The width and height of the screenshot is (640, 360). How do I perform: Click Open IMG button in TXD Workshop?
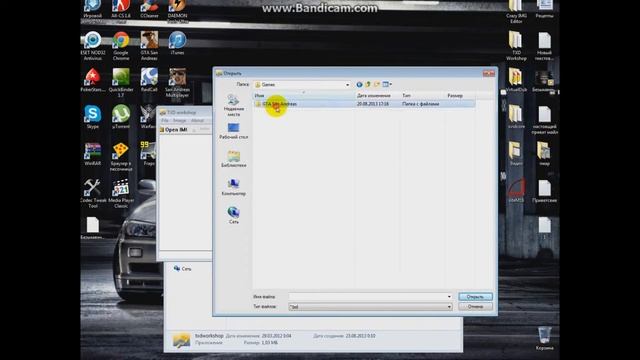(x=173, y=129)
